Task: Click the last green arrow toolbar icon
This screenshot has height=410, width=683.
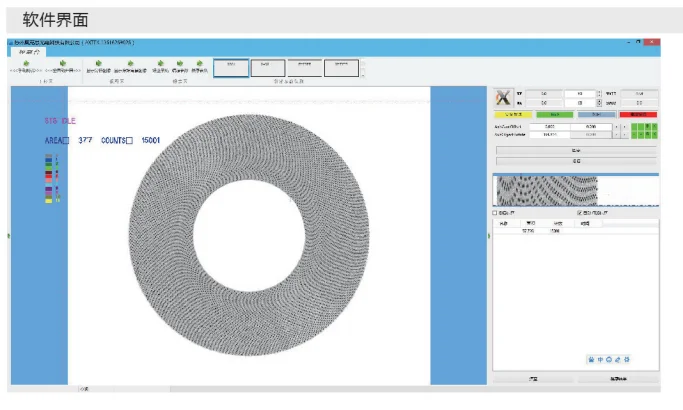Action: [x=200, y=63]
